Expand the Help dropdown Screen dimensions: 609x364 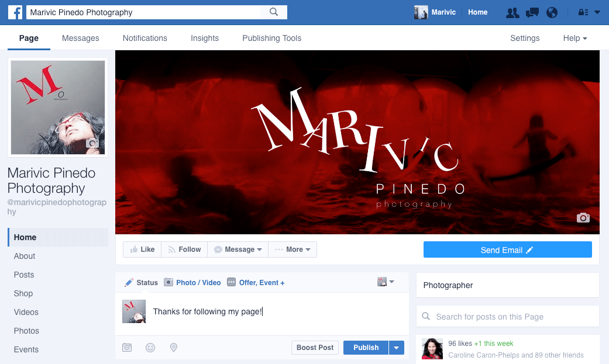(x=575, y=38)
